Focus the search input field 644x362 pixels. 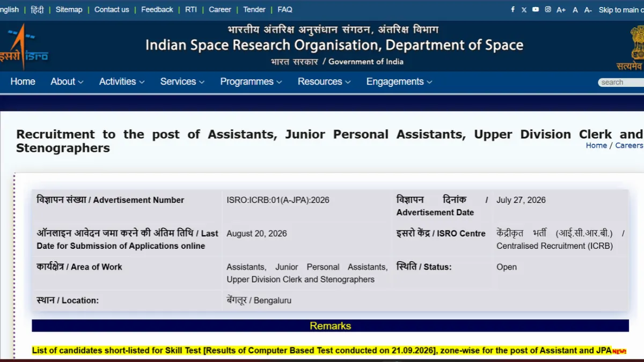pos(621,82)
